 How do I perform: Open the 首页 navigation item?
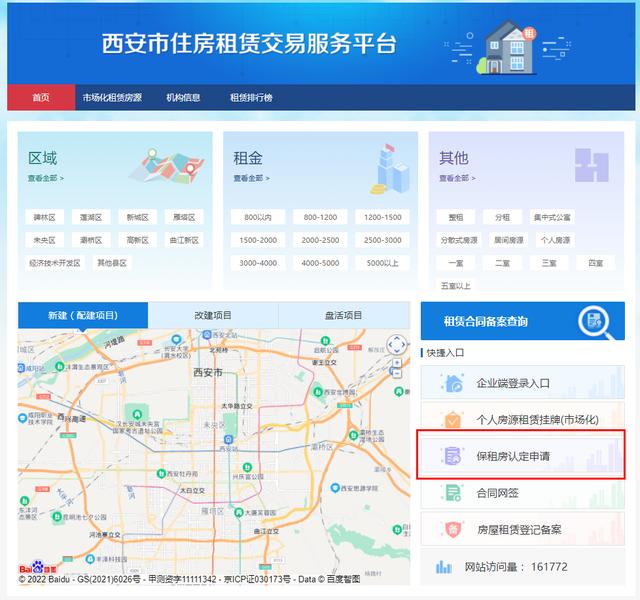41,98
